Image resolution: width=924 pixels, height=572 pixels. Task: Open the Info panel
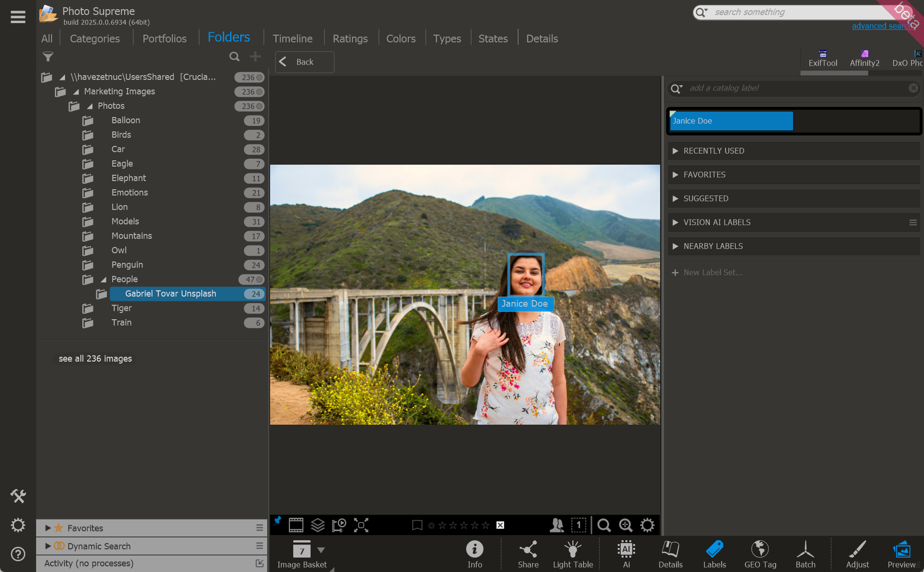point(475,554)
